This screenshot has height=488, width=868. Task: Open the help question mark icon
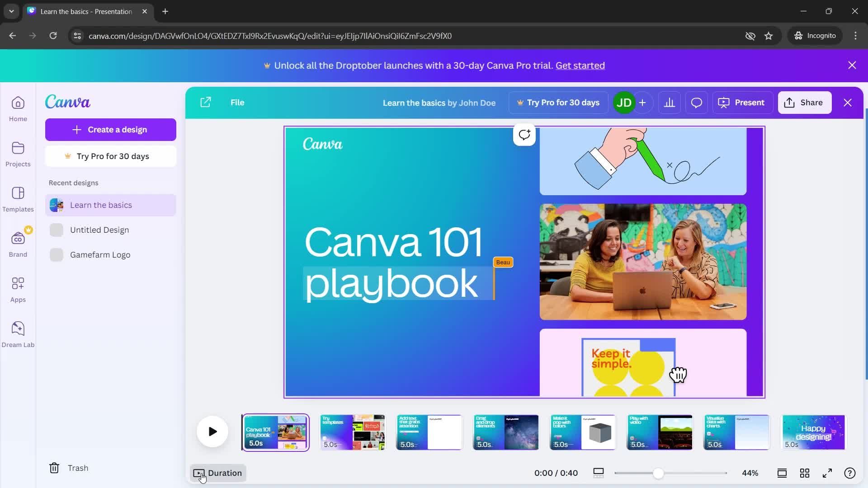point(850,473)
